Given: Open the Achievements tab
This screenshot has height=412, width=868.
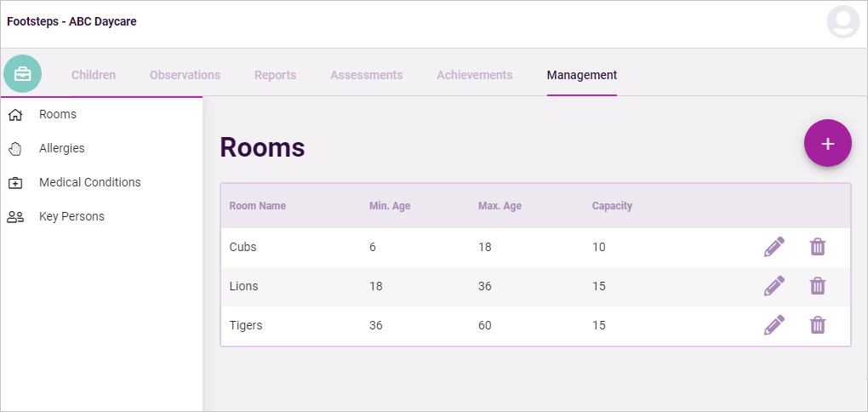Looking at the screenshot, I should (x=474, y=75).
